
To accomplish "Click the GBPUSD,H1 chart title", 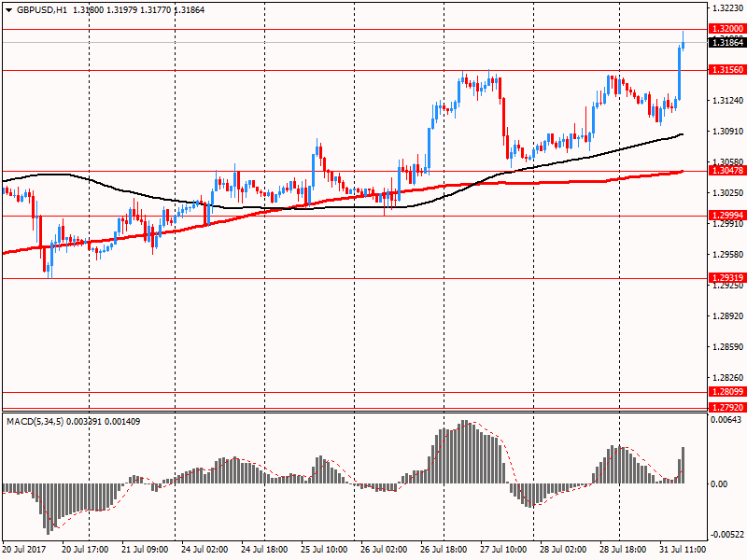I will (x=42, y=10).
